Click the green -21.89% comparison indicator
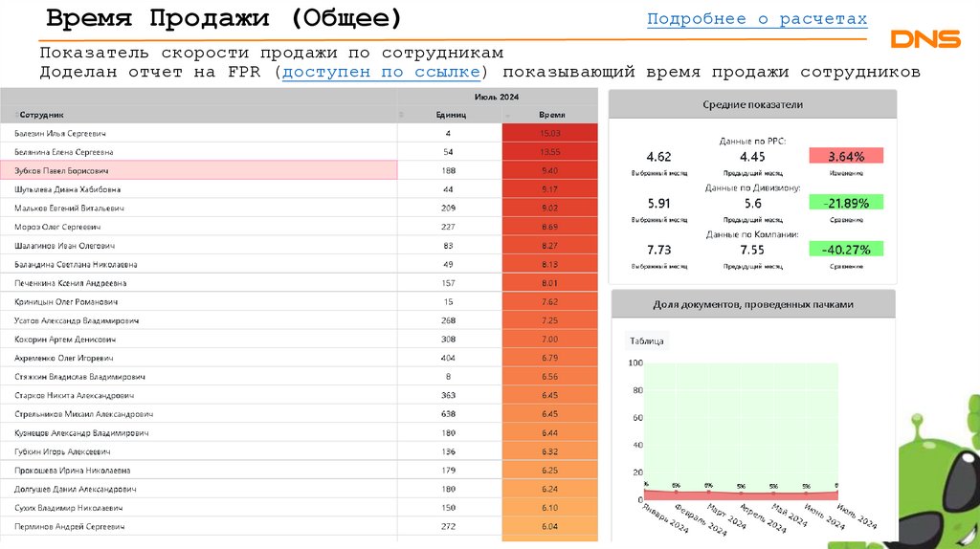The width and height of the screenshot is (980, 549). [846, 203]
